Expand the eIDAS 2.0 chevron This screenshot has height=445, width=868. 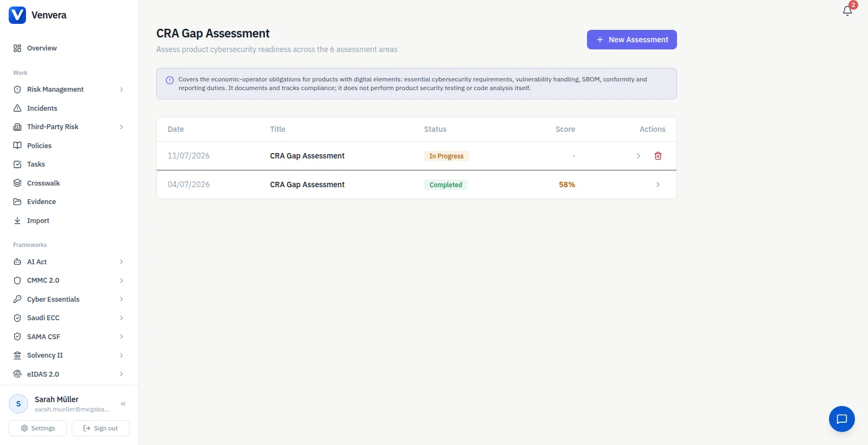tap(122, 374)
